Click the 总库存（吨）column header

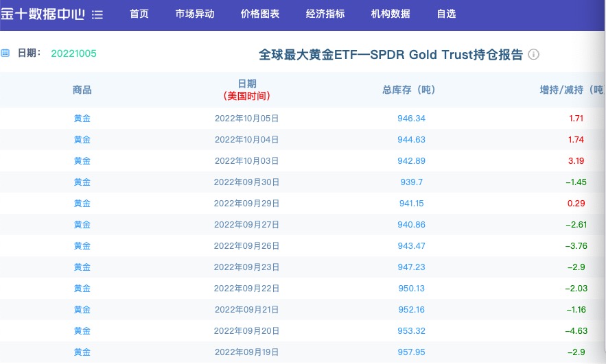coord(409,90)
